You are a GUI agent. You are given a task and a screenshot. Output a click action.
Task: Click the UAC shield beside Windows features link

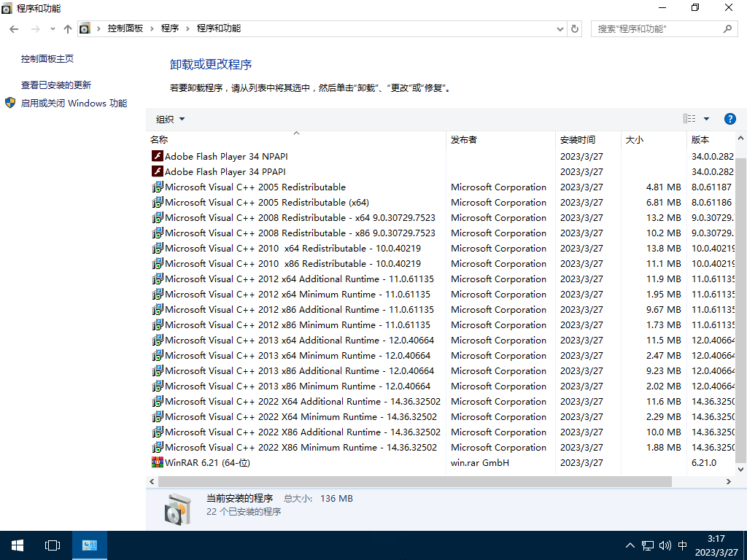click(x=10, y=103)
